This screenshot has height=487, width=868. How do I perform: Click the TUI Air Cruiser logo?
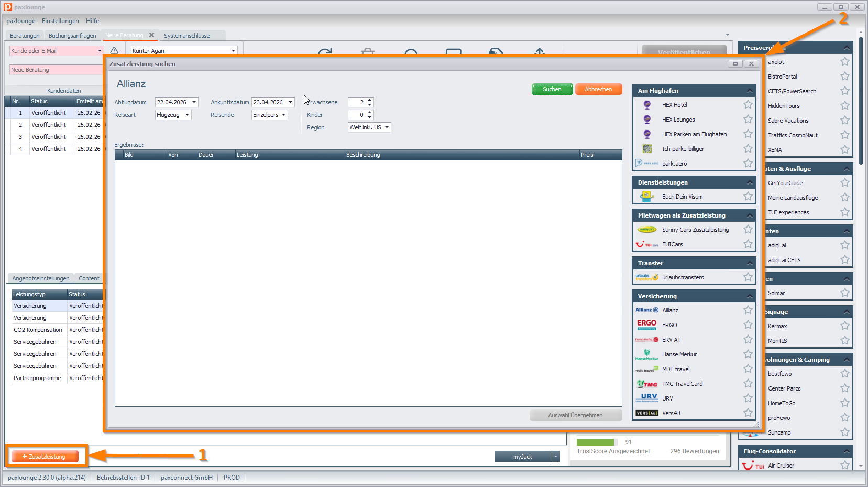coord(753,466)
